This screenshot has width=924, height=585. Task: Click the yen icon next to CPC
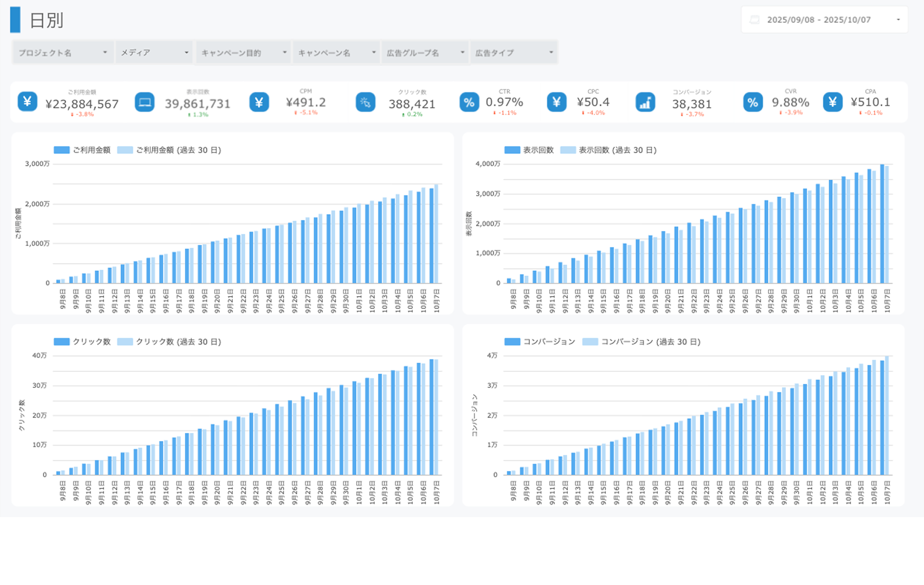pos(557,102)
